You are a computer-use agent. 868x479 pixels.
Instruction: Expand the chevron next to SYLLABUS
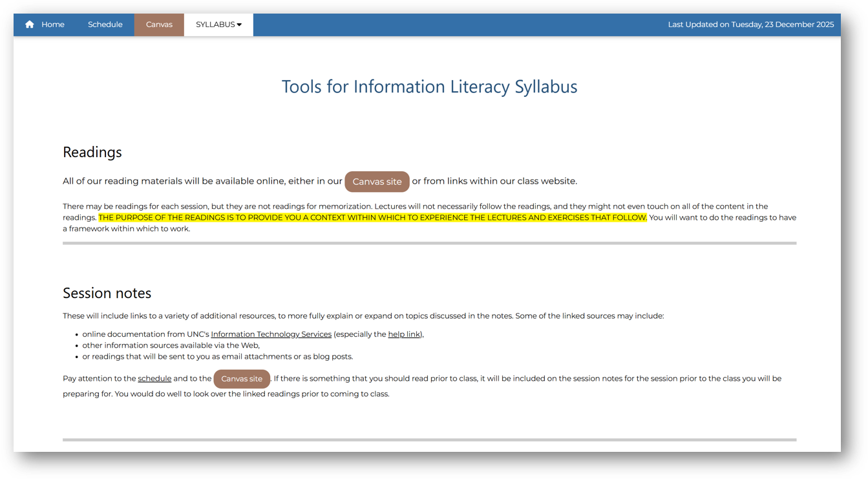[x=240, y=25]
